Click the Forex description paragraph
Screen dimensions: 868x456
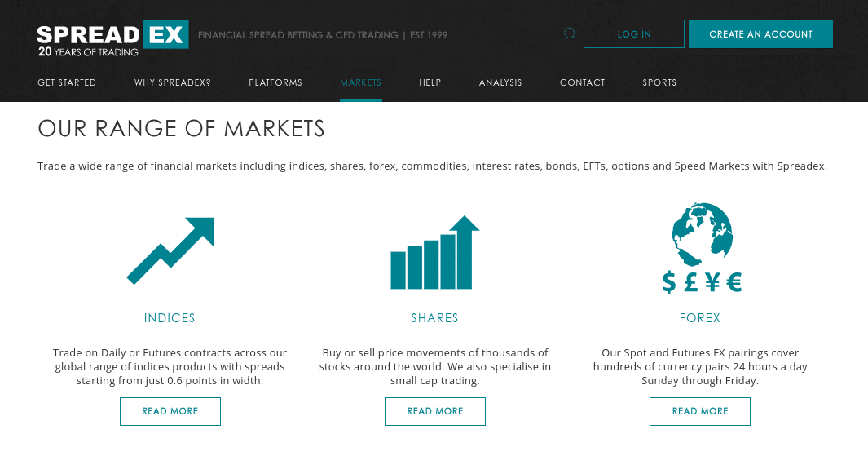pos(700,366)
